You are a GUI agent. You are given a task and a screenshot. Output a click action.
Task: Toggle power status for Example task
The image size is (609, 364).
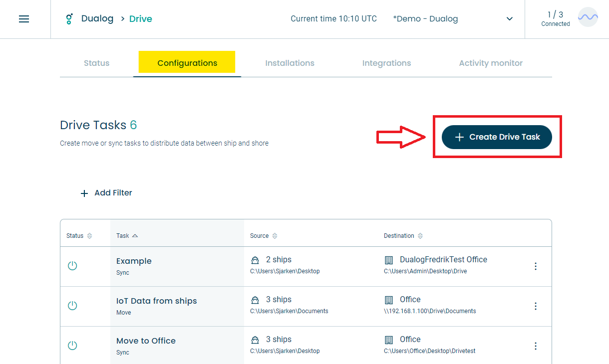[x=72, y=266]
